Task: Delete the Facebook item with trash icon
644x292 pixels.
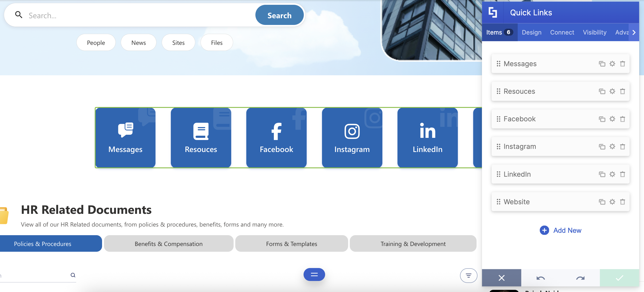Action: (x=622, y=119)
